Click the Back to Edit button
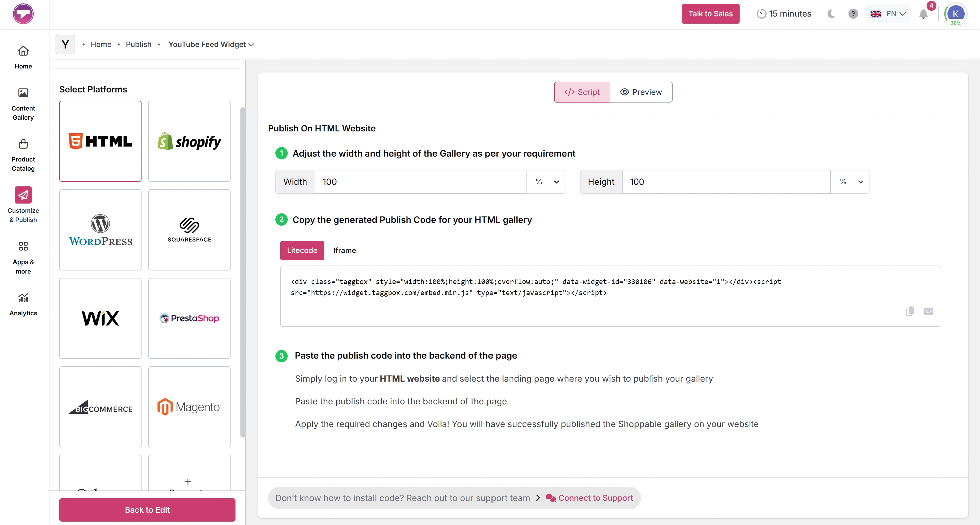The height and width of the screenshot is (525, 980). [x=147, y=510]
